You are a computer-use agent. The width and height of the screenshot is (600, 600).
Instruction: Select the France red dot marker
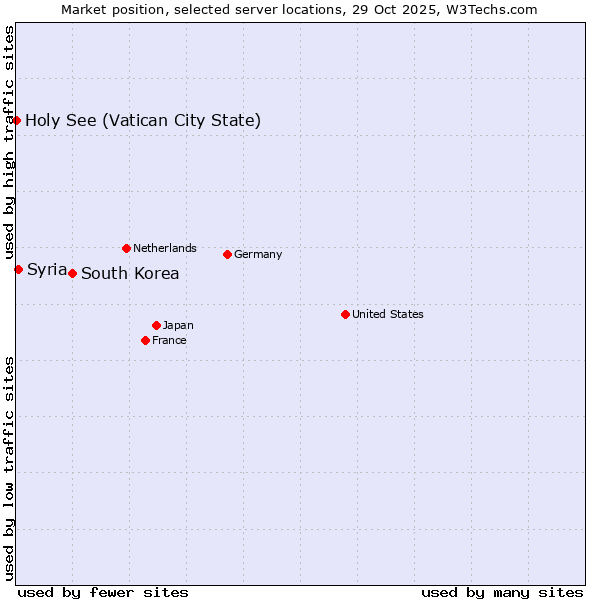[146, 340]
